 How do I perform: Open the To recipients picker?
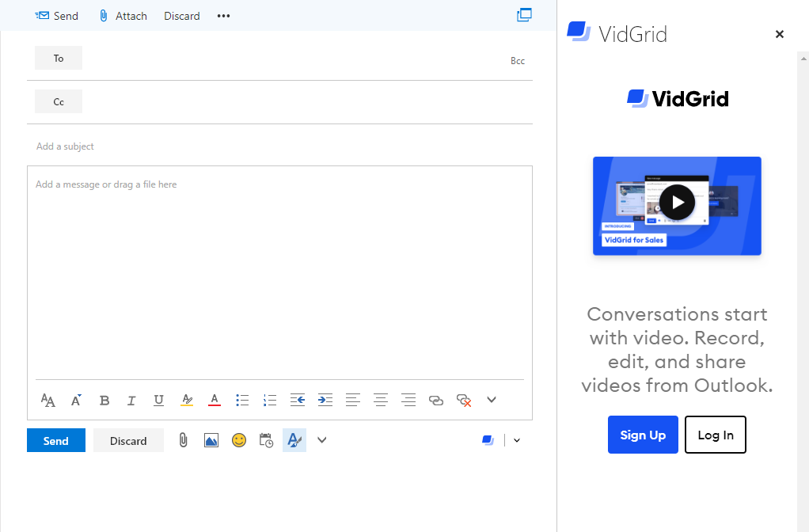tap(59, 58)
